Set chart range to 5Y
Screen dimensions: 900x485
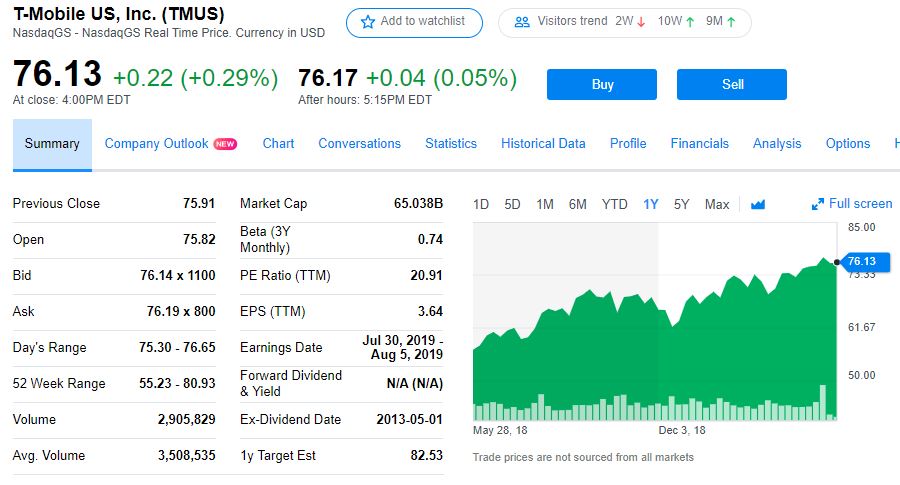tap(681, 204)
